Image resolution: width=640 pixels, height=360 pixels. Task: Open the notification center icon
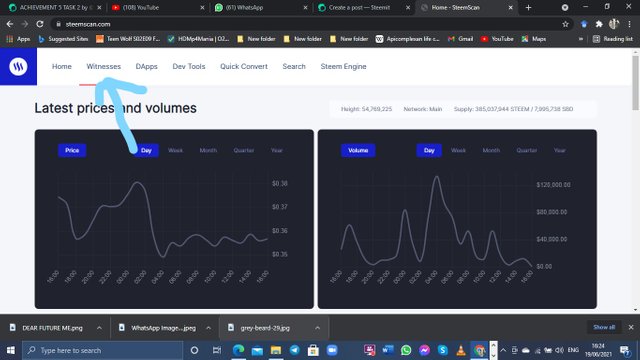(x=625, y=350)
